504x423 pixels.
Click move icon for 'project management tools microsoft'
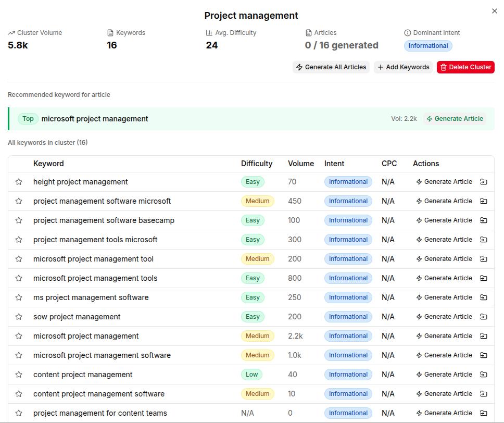click(483, 240)
